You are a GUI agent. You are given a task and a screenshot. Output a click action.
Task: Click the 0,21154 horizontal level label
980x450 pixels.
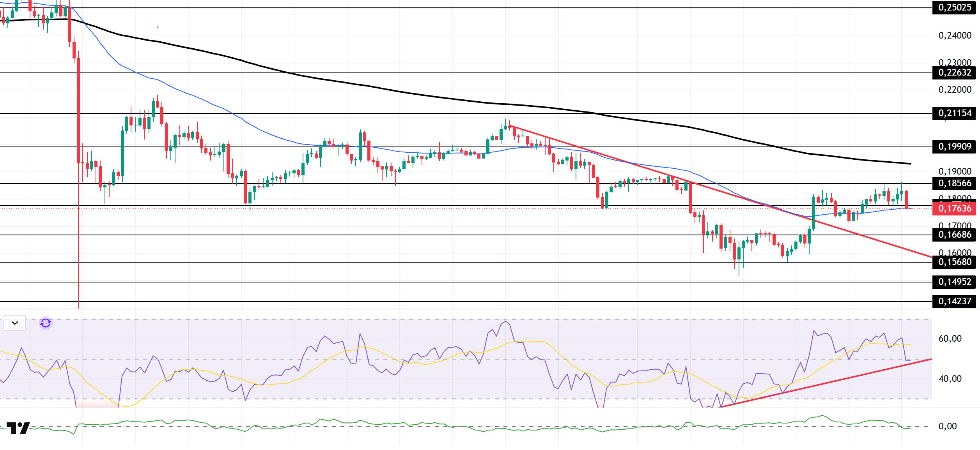point(954,113)
